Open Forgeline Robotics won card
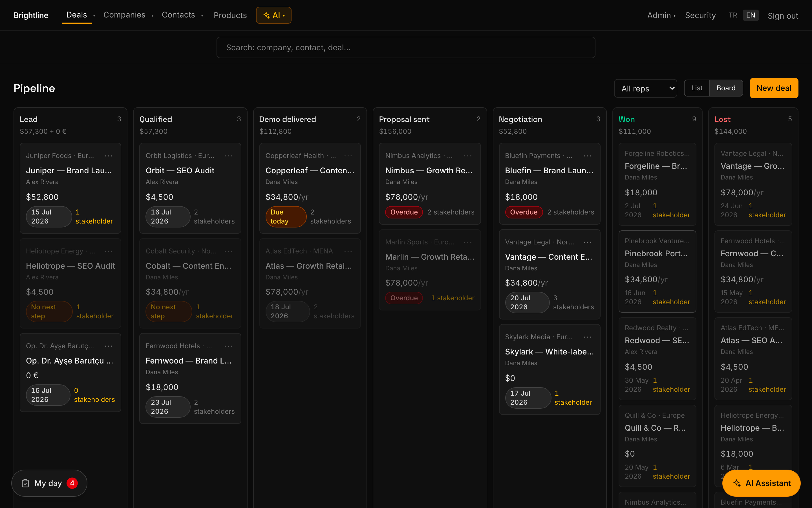812x508 pixels. (657, 184)
